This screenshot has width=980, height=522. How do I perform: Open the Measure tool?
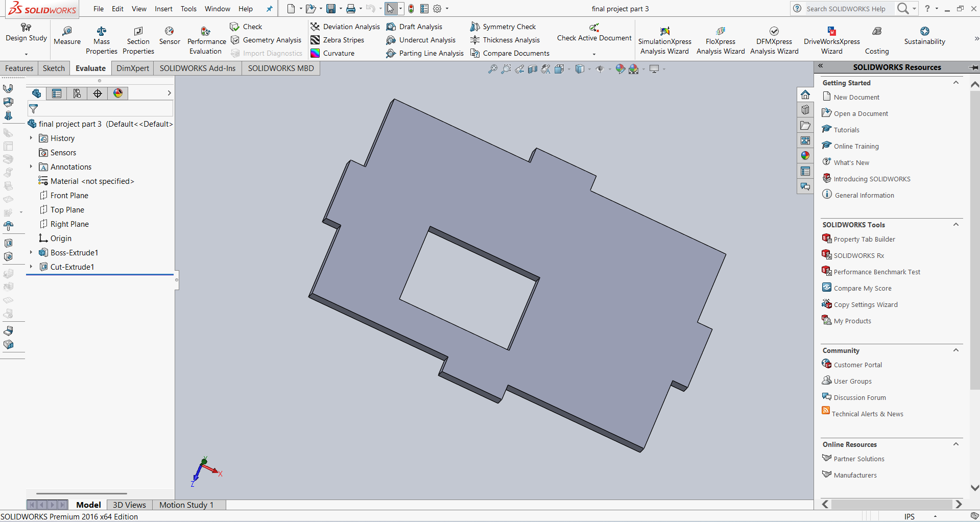(x=67, y=36)
